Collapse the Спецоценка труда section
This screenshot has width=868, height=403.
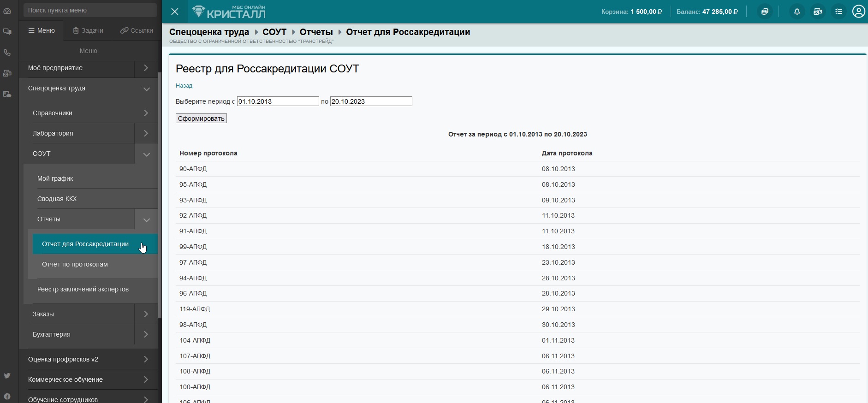(146, 89)
